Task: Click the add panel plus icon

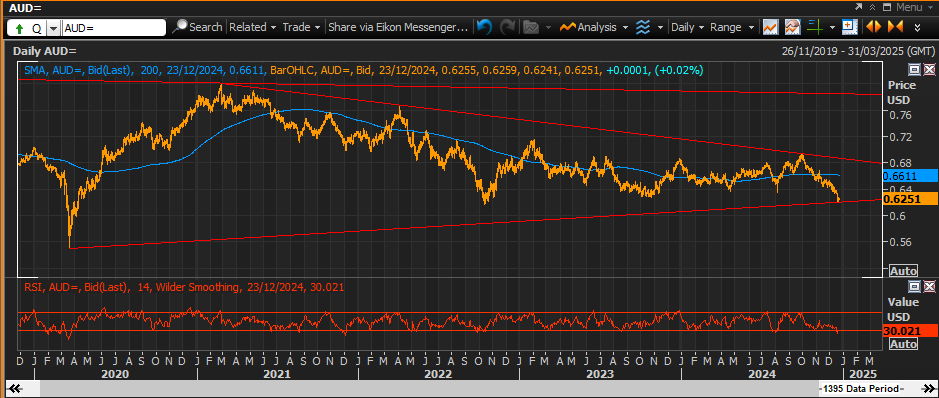Action: pyautogui.click(x=849, y=27)
